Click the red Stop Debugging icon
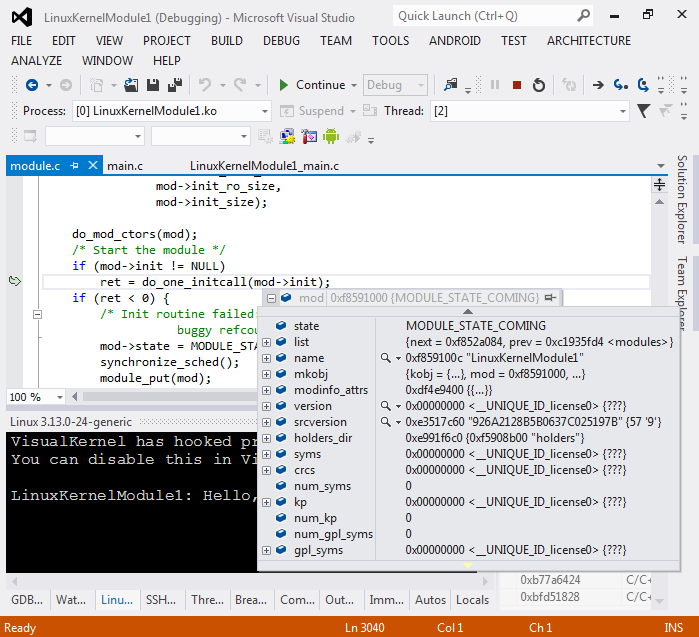The image size is (699, 637). (x=517, y=85)
